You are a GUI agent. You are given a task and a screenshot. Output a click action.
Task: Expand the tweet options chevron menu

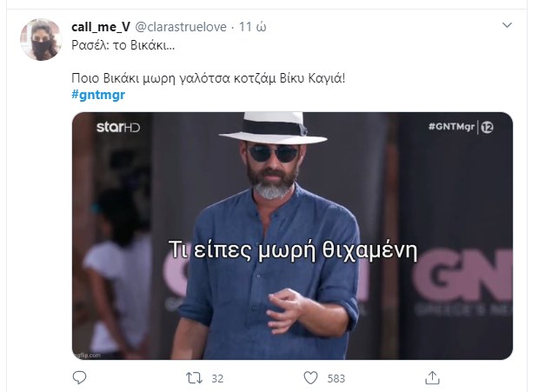pos(507,25)
